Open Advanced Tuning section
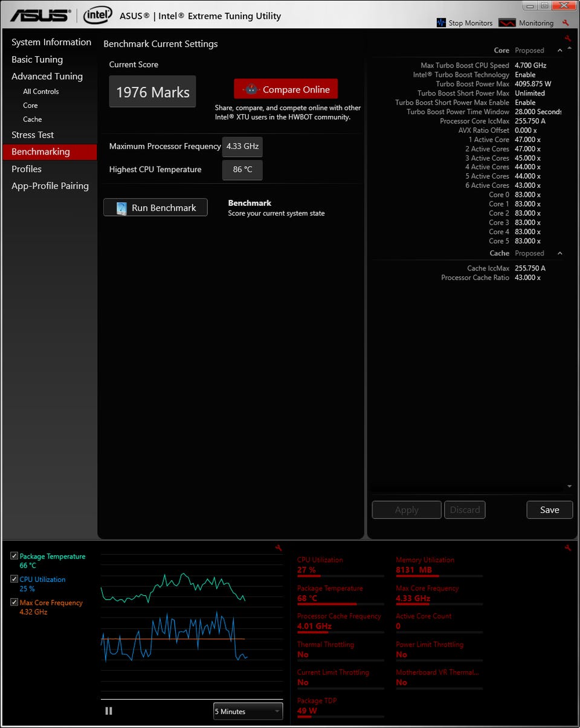The image size is (580, 728). point(47,76)
